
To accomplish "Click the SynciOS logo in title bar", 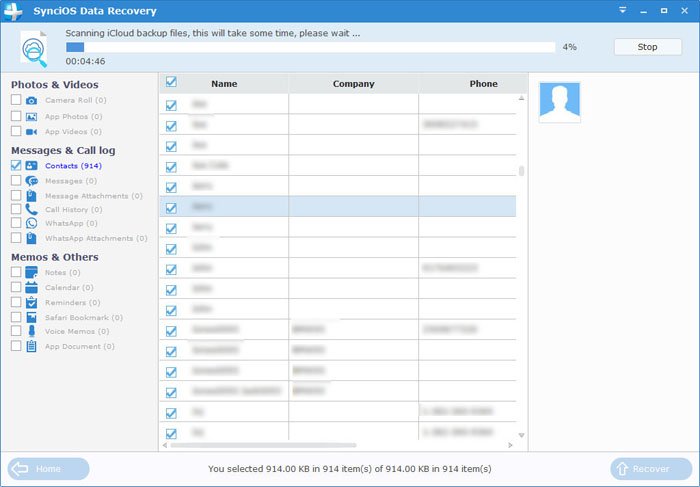I will 13,11.
